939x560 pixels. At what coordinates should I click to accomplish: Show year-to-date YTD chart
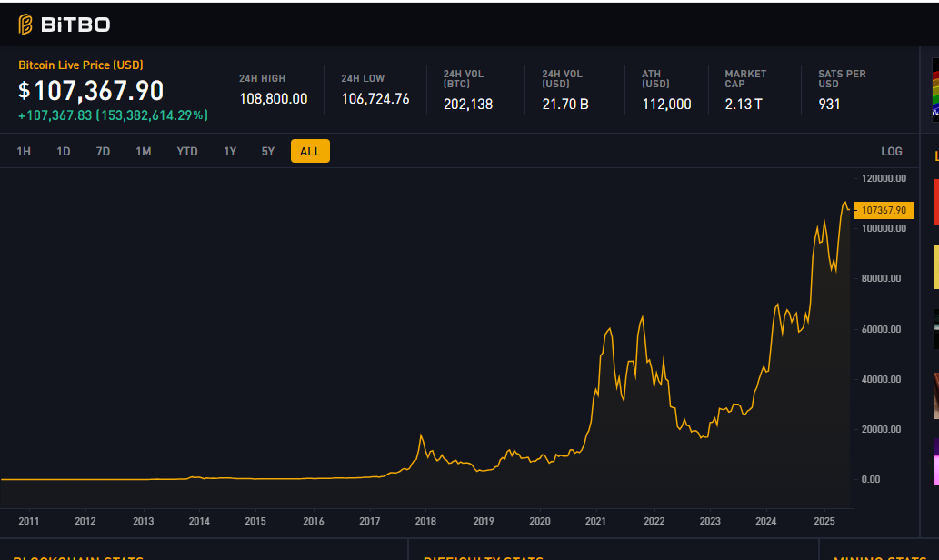(187, 152)
